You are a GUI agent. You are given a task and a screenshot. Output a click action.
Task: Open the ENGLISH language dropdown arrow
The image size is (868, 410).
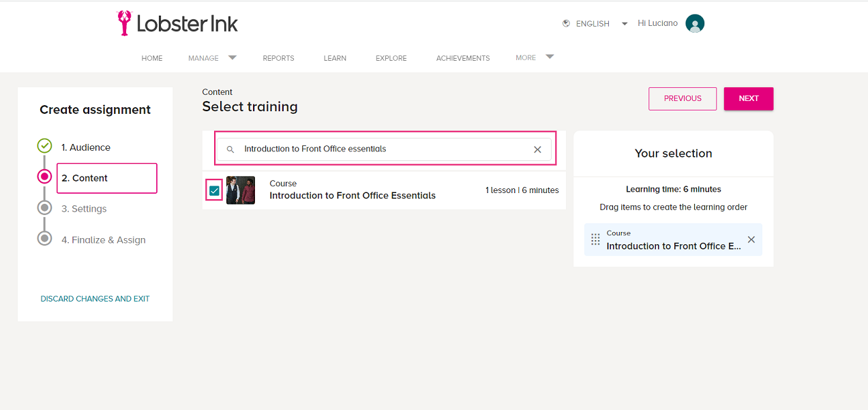click(624, 24)
